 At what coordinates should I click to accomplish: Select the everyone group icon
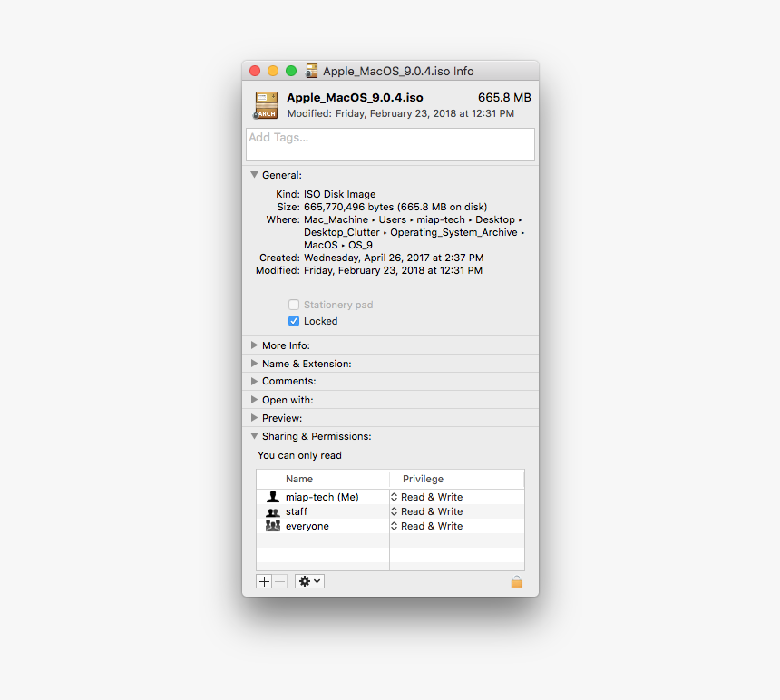click(273, 526)
